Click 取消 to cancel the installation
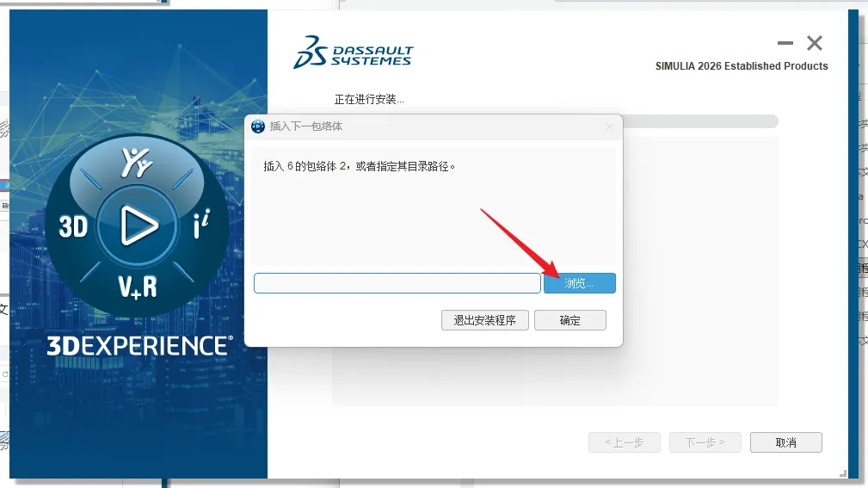Screen dimensions: 868x488 point(785,442)
